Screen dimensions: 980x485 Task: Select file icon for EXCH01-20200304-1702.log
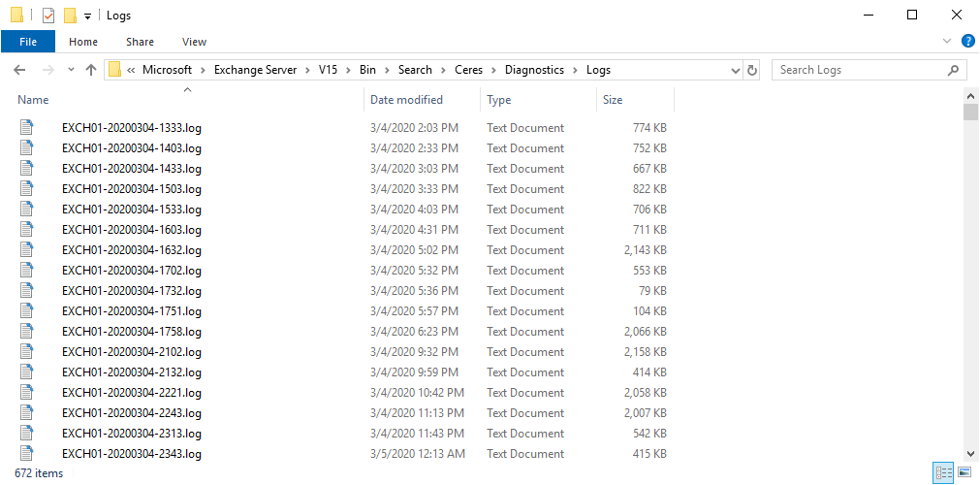coord(26,270)
